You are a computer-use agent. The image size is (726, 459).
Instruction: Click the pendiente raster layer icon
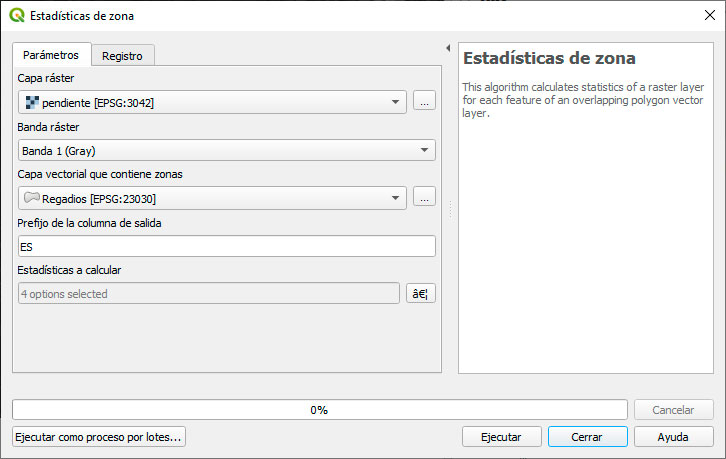pos(32,102)
